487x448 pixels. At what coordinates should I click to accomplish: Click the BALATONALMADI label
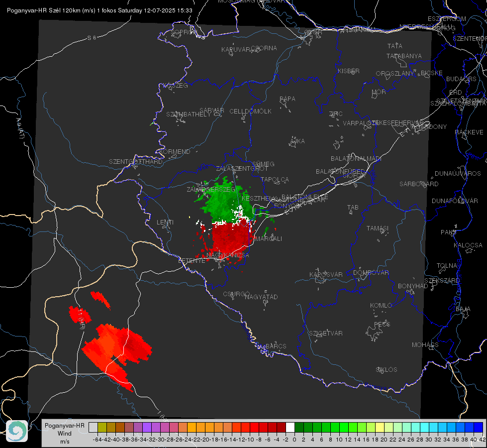tap(356, 159)
